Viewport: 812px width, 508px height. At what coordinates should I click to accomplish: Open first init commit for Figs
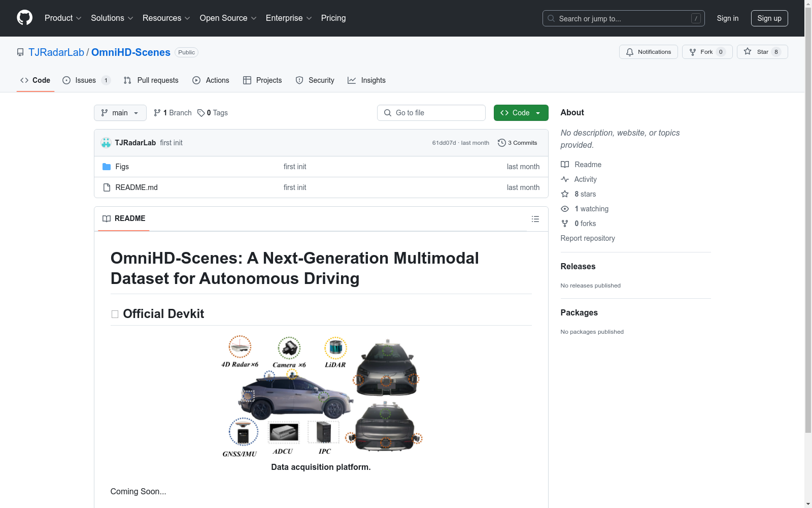point(295,167)
